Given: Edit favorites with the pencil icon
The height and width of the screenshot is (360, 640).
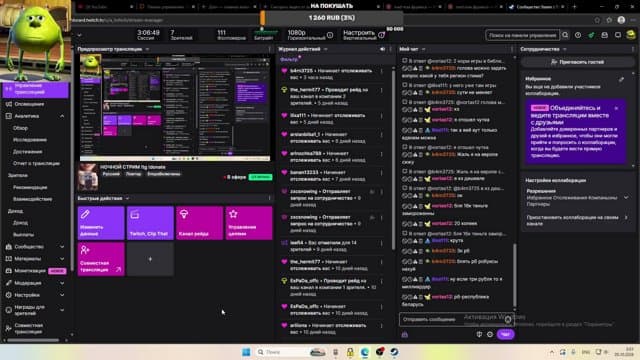Looking at the screenshot, I should click(621, 80).
